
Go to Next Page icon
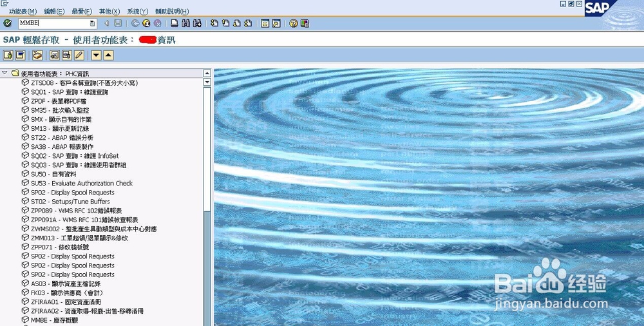tap(236, 23)
